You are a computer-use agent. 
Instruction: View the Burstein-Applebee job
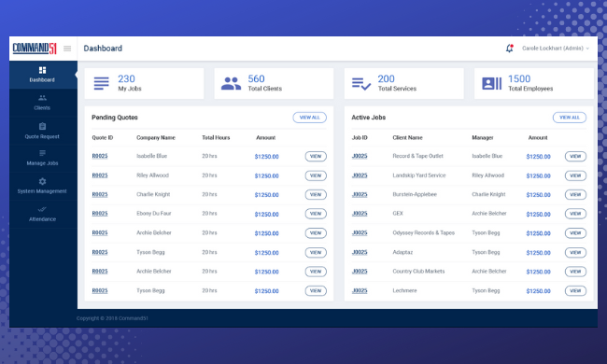(x=575, y=194)
